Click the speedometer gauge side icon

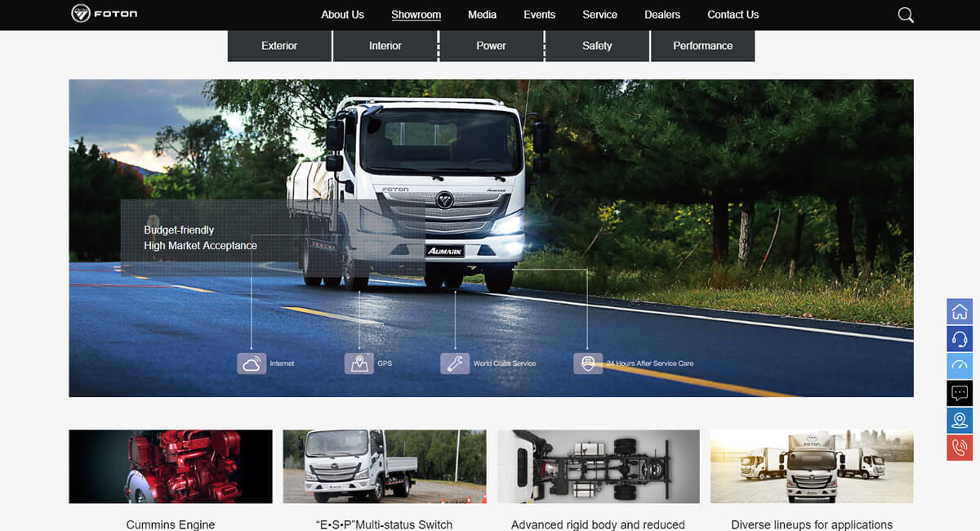coord(960,366)
